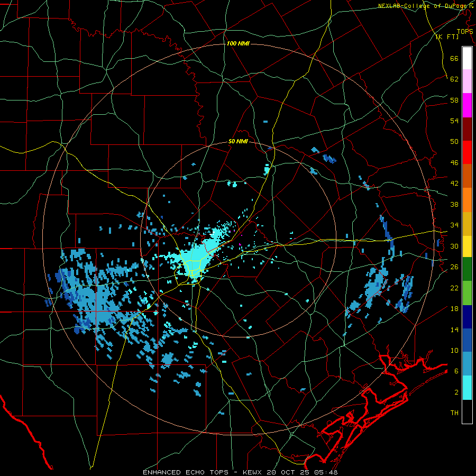Click the 38 legend value
This screenshot has height=476, width=476.
click(454, 204)
